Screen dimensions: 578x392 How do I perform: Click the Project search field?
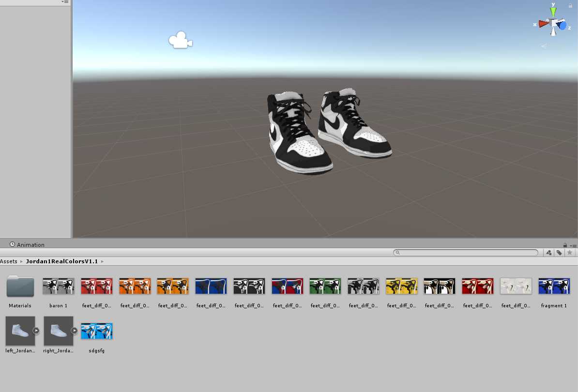[468, 253]
